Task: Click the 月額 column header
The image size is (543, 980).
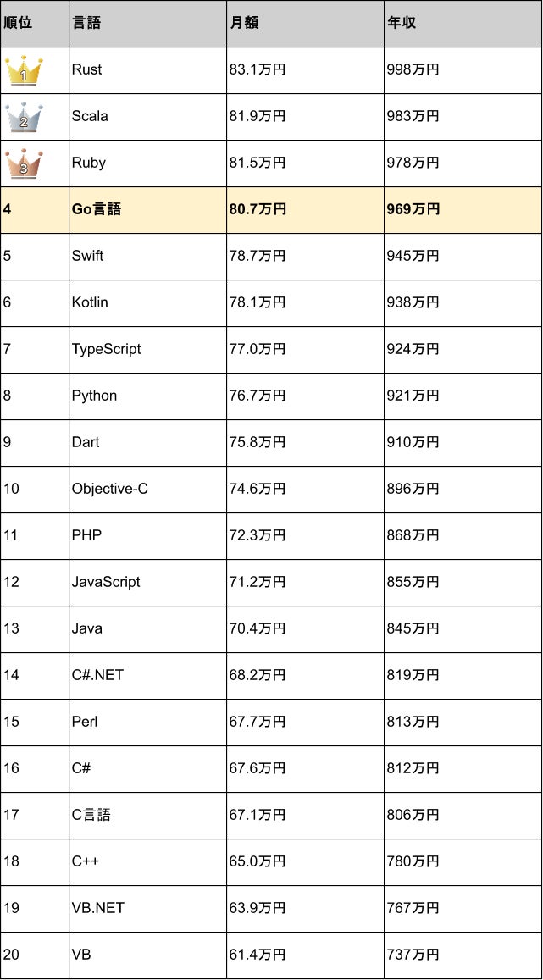Action: (244, 24)
